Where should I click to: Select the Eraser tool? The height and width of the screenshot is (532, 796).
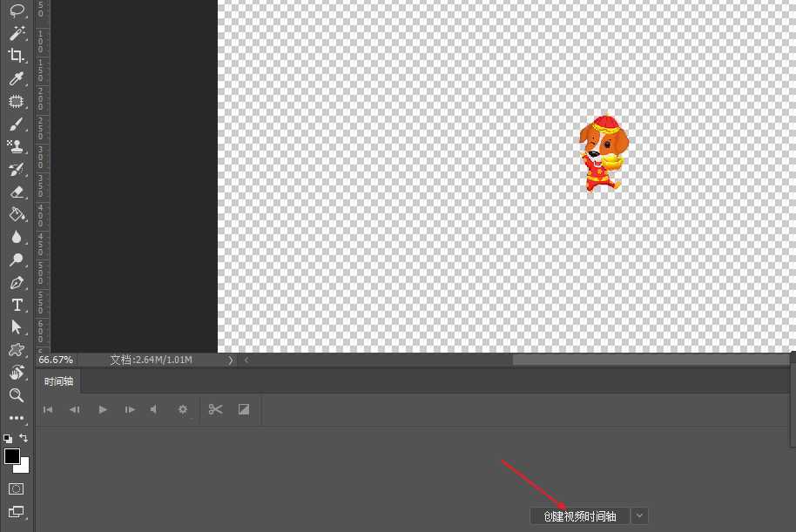point(17,192)
